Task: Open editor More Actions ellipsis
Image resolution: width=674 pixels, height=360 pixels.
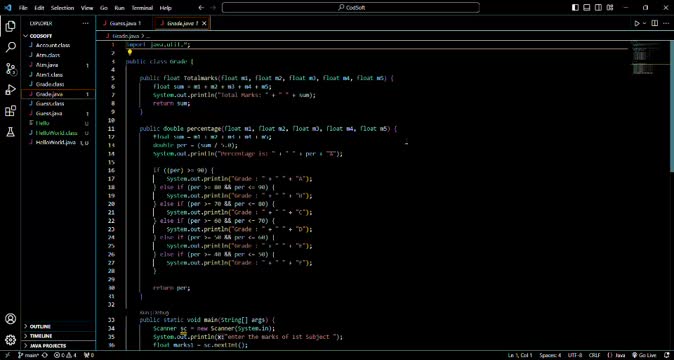Action: click(x=666, y=24)
